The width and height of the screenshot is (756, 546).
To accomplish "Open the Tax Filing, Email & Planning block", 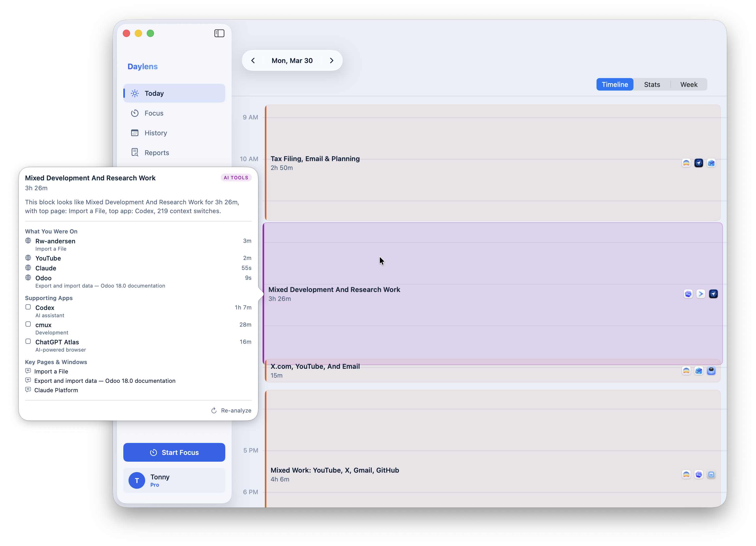I will tap(315, 159).
